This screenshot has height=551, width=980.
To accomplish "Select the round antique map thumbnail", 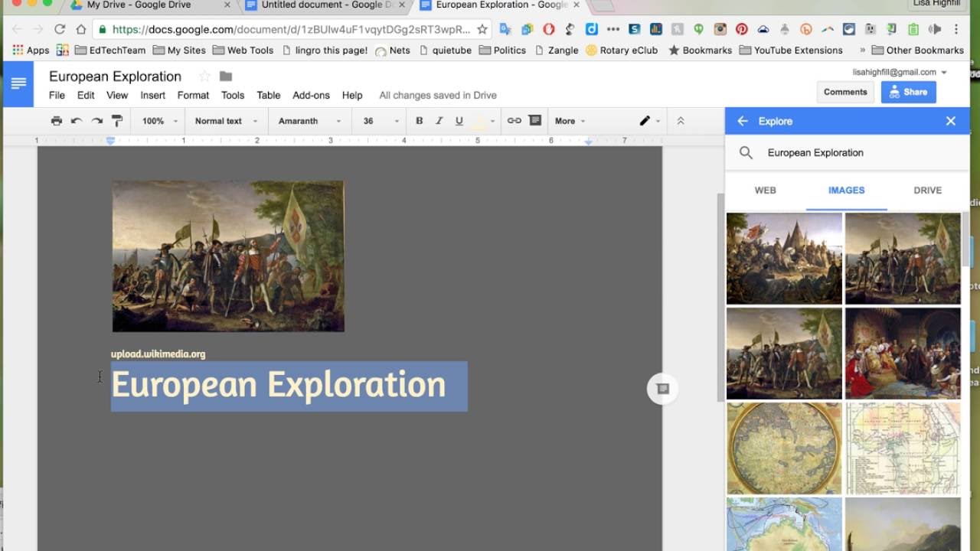I will pos(784,448).
